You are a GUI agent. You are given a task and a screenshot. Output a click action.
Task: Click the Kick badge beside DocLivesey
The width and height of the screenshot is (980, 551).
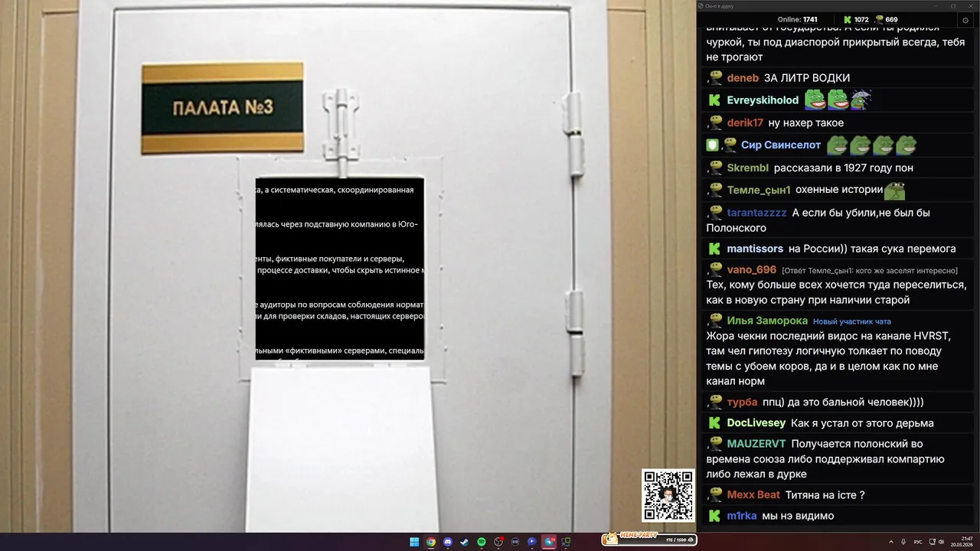(714, 423)
